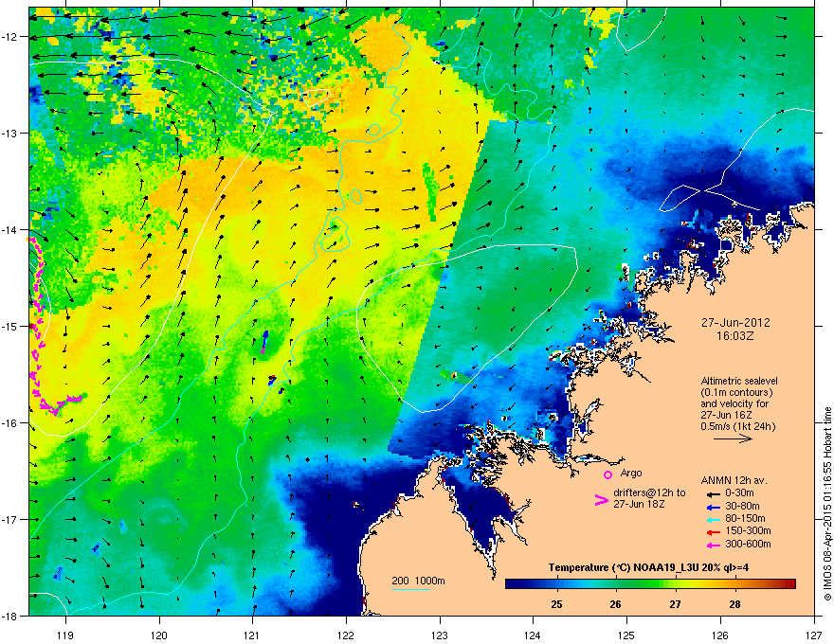Click the longitude axis label 119
This screenshot has width=834, height=644.
[65, 635]
